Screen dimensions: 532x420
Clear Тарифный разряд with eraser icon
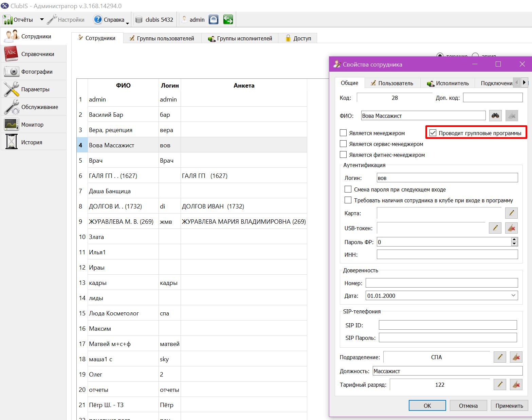[x=516, y=384]
